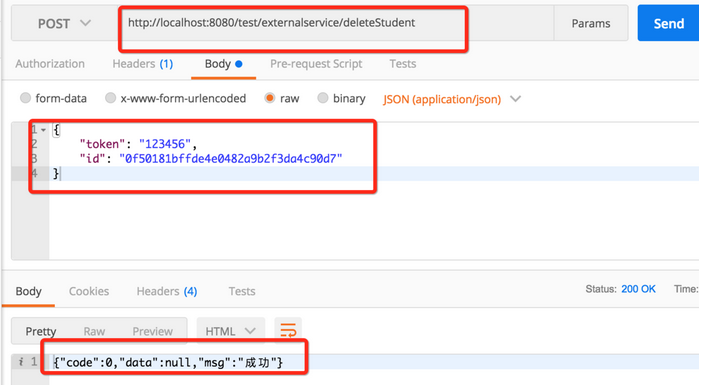
Task: Open the Params panel
Action: (x=591, y=24)
